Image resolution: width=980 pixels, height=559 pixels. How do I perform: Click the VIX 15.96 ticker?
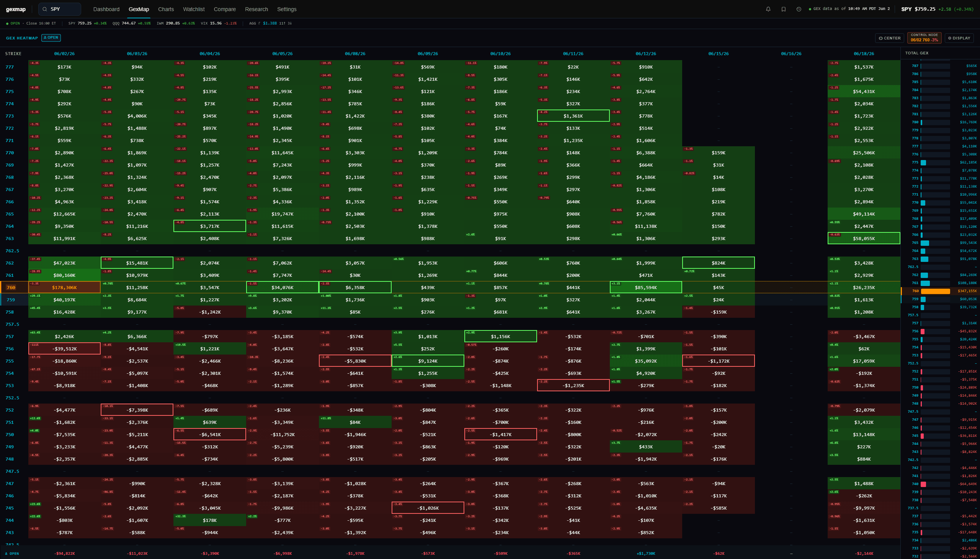coord(219,23)
